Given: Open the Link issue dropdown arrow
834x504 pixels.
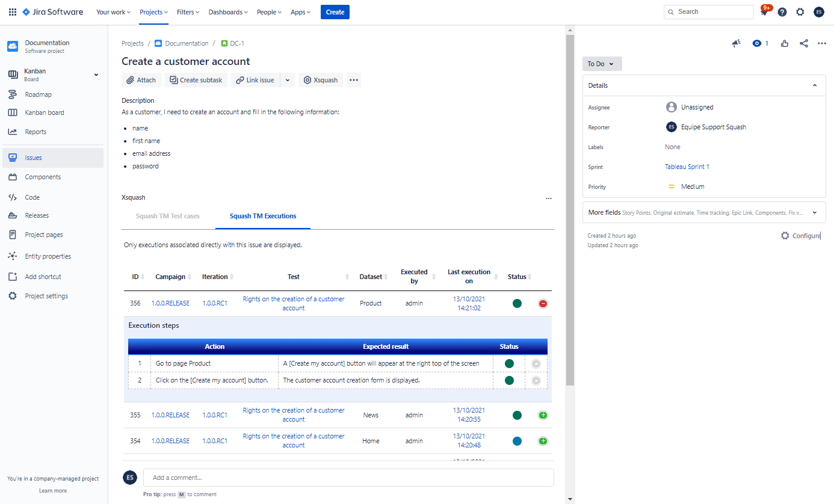Looking at the screenshot, I should [288, 80].
